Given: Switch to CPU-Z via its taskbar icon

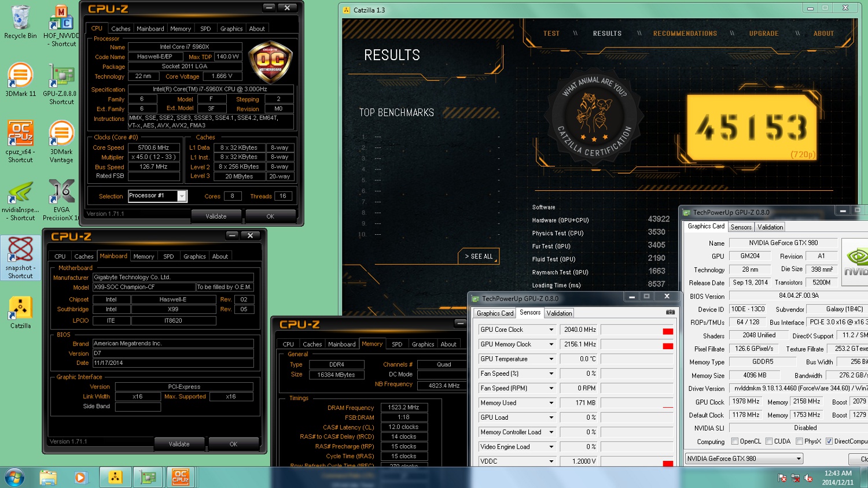Looking at the screenshot, I should pos(181,478).
